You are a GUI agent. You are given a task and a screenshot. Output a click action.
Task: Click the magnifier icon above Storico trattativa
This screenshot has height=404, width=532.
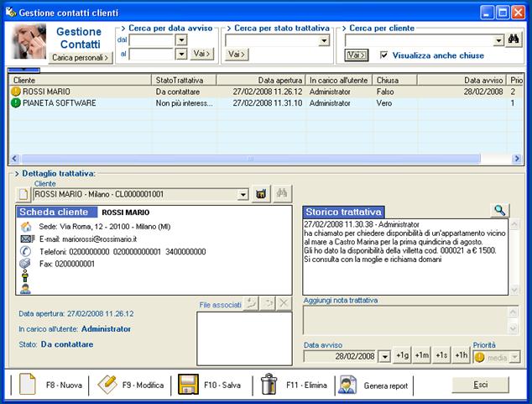[500, 211]
